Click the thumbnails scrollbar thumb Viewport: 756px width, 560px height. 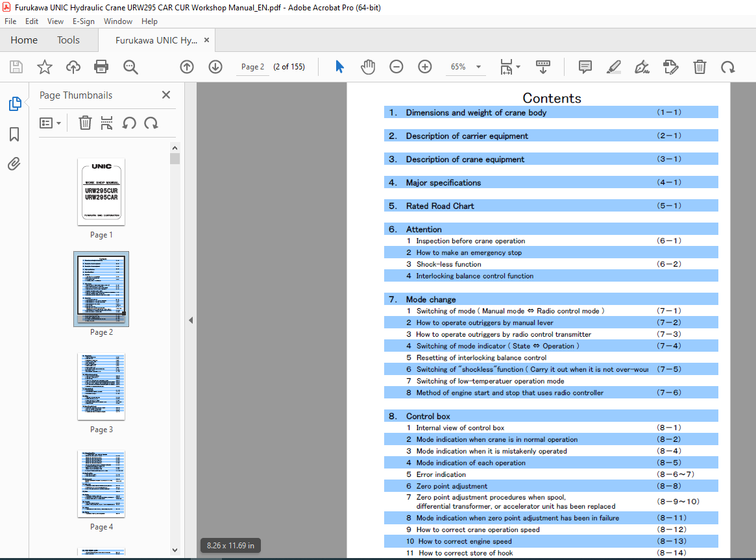click(x=175, y=158)
